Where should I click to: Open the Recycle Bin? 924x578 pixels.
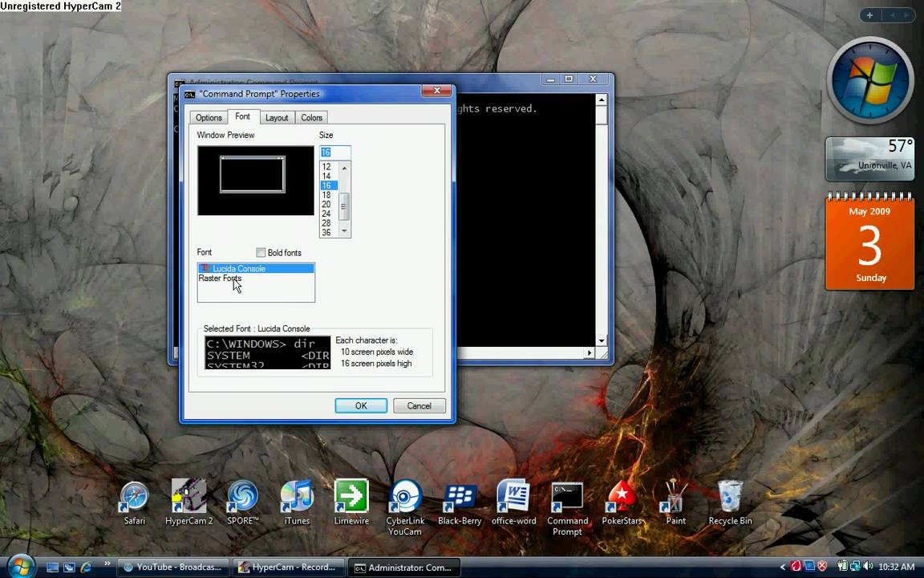coord(730,502)
